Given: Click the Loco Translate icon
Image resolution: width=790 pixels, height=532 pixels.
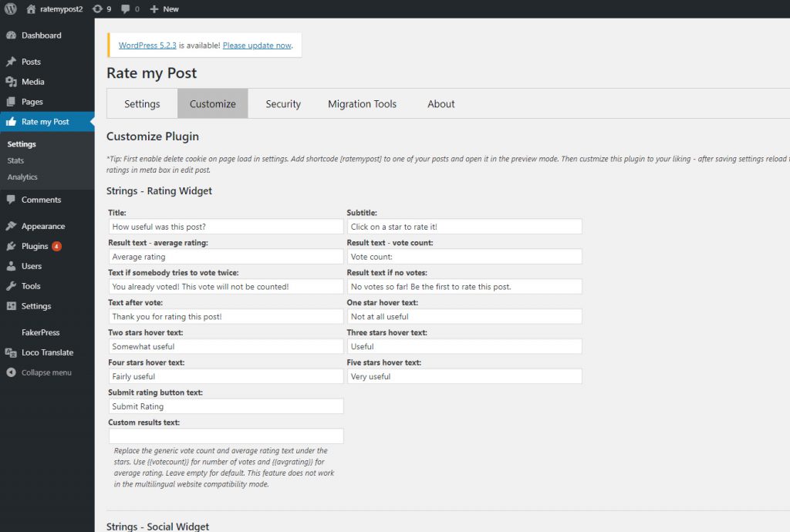Looking at the screenshot, I should (11, 352).
